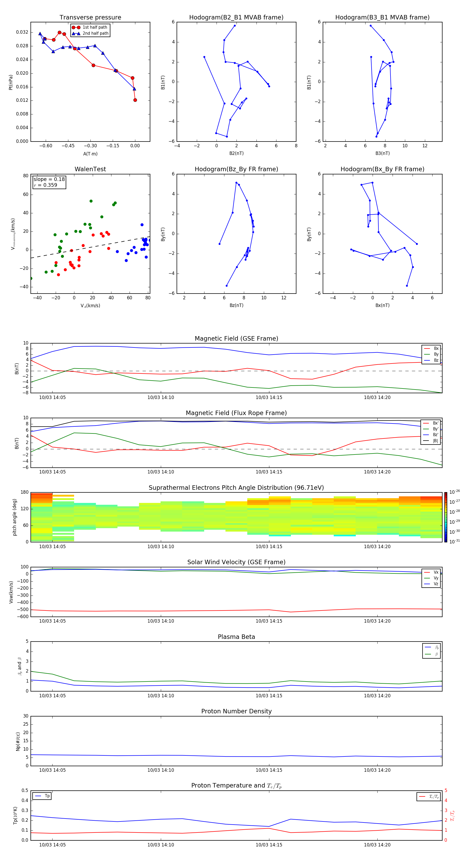Click the "Vz" entry in velocity legend
473x868 pixels.
tap(431, 584)
